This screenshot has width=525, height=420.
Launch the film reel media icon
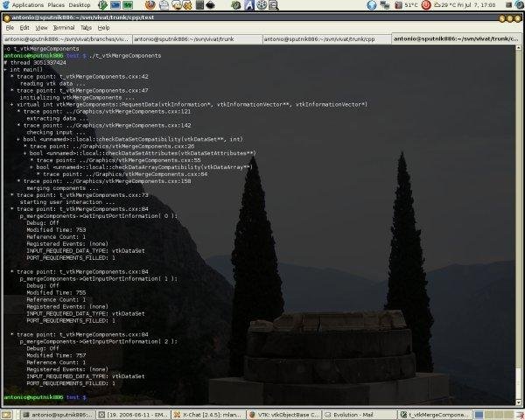point(262,5)
